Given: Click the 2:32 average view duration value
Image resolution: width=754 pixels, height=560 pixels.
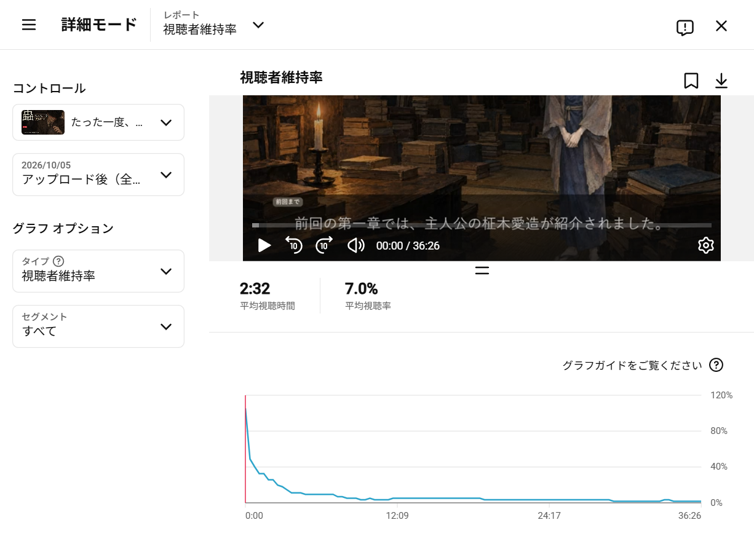Looking at the screenshot, I should [255, 288].
